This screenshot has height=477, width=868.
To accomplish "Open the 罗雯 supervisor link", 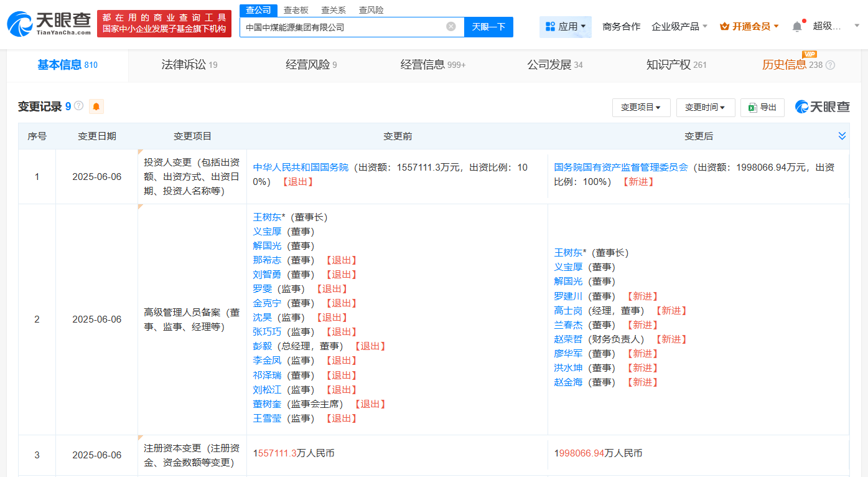I will pos(263,289).
